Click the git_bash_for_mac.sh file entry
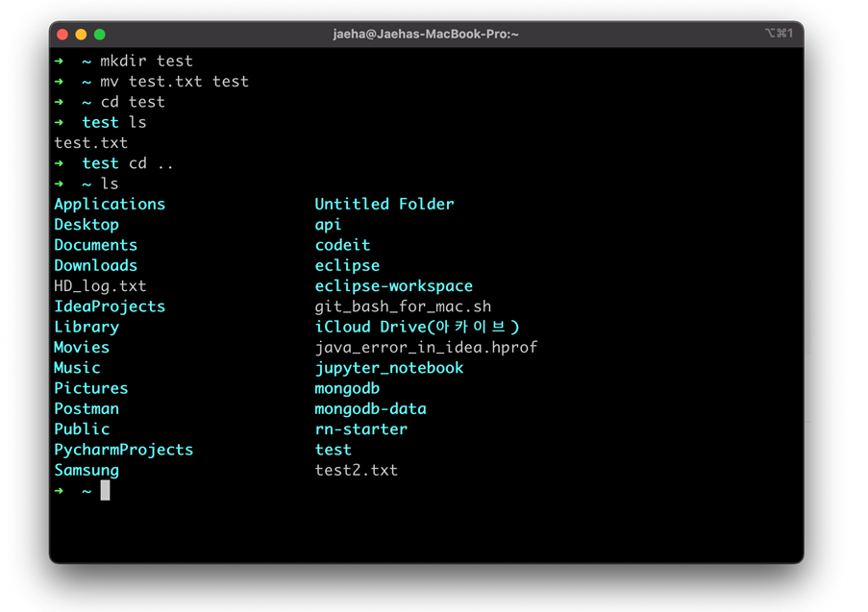The image size is (868, 612). 403,306
